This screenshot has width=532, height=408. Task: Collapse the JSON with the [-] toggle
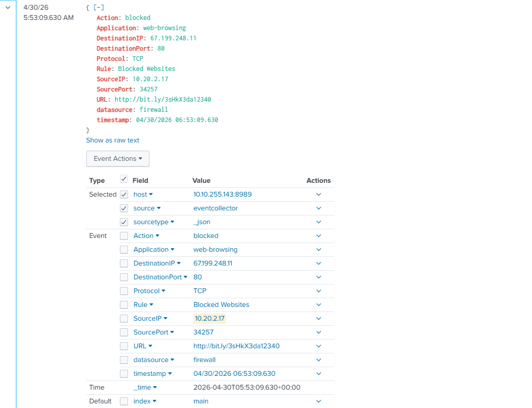pos(99,7)
